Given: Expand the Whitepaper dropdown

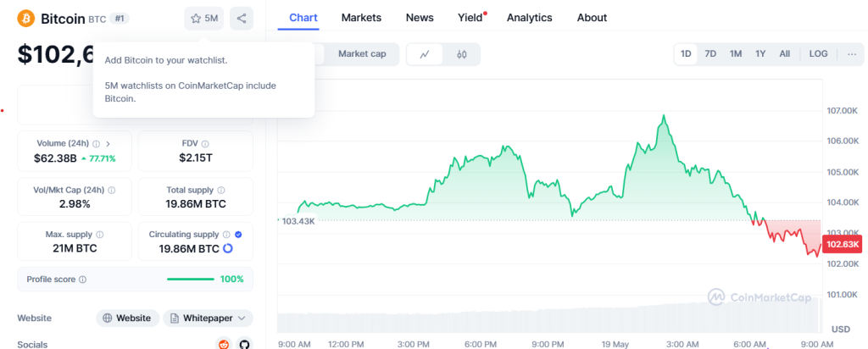Looking at the screenshot, I should (208, 319).
